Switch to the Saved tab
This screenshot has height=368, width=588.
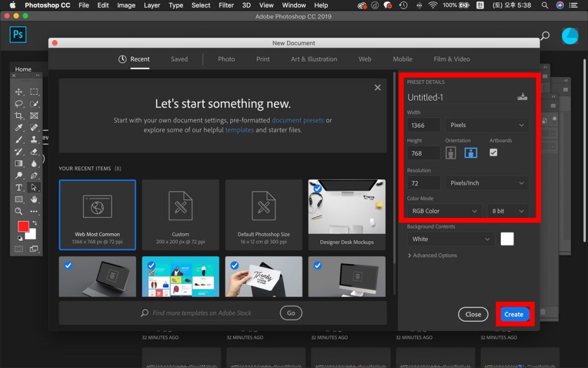point(179,59)
